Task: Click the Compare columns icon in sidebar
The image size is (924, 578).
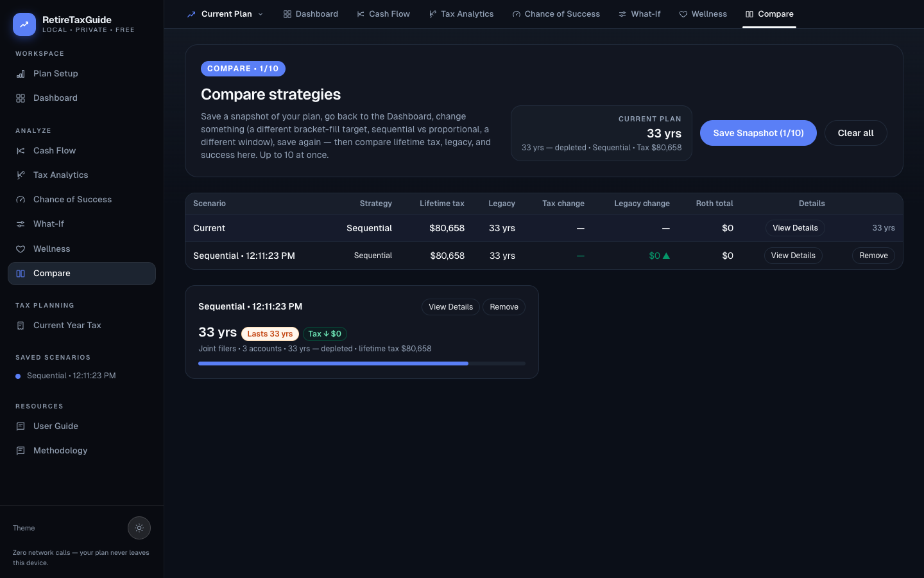Action: click(x=21, y=274)
